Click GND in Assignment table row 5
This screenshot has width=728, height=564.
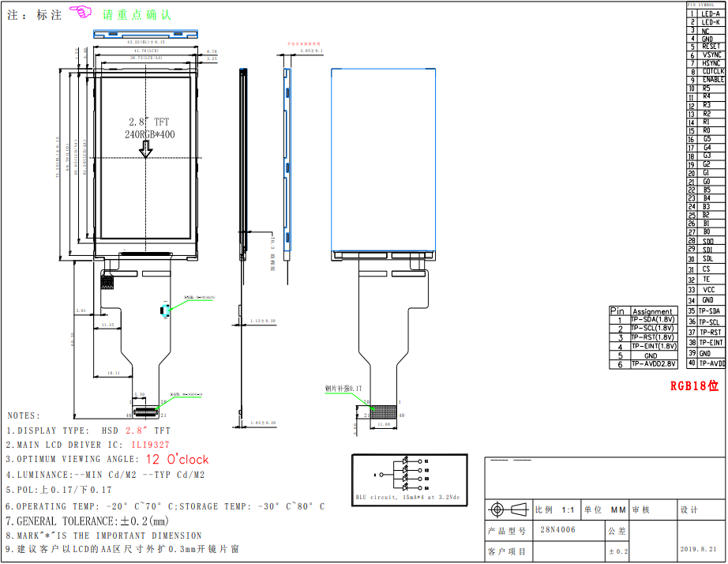[x=651, y=355]
